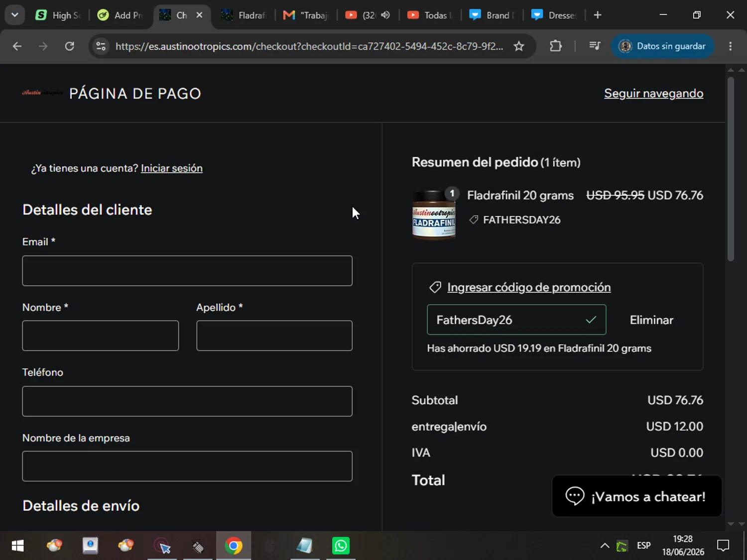The height and width of the screenshot is (560, 747).
Task: Click the Iniciar sesión link
Action: pos(171,168)
